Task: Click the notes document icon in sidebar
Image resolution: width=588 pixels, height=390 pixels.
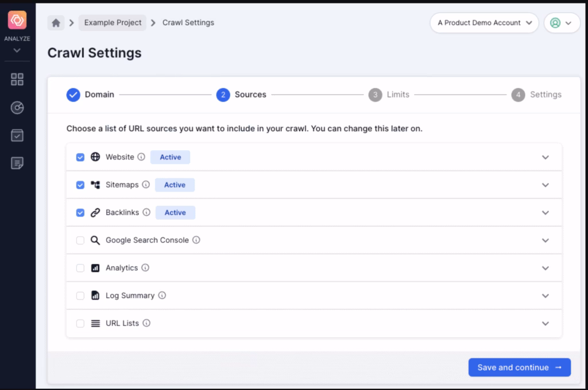Action: pyautogui.click(x=17, y=163)
